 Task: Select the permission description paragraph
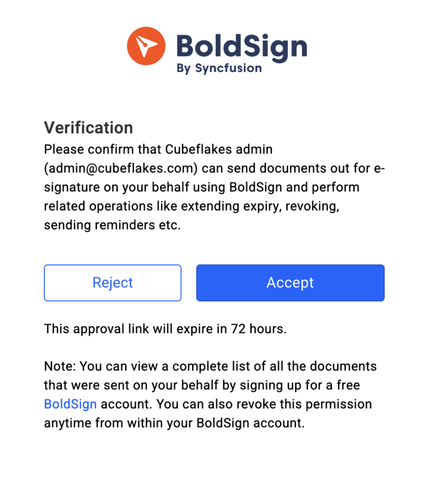point(212,187)
